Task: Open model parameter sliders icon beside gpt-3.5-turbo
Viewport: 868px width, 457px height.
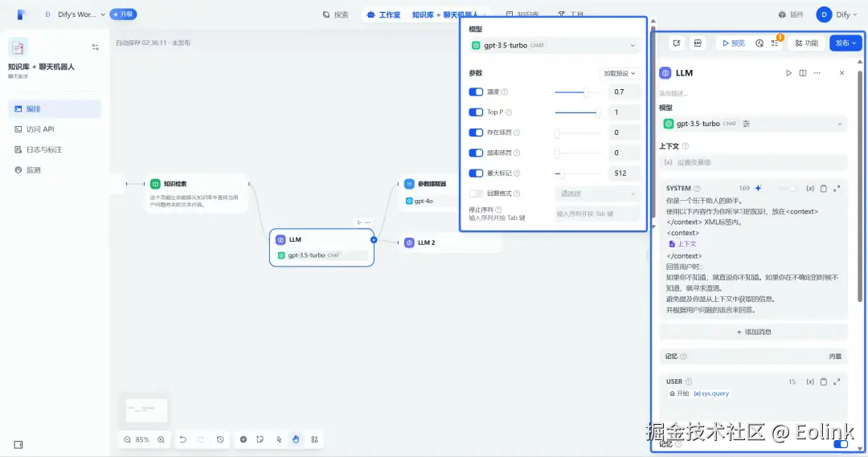Action: (x=746, y=124)
